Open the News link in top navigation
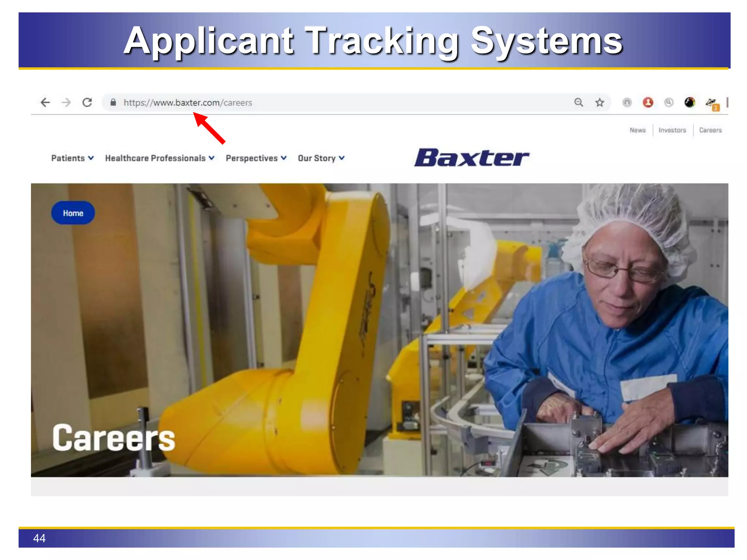Screen dimensions: 747x560 (638, 130)
